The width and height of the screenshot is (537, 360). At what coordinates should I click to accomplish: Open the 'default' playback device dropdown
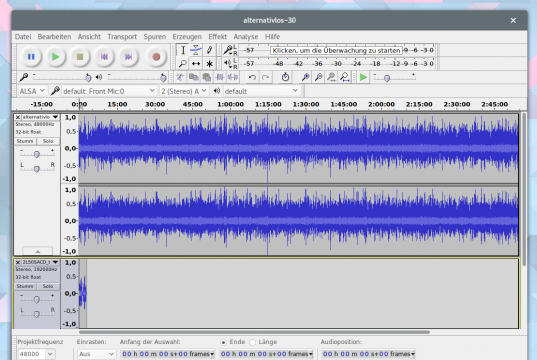click(x=262, y=91)
